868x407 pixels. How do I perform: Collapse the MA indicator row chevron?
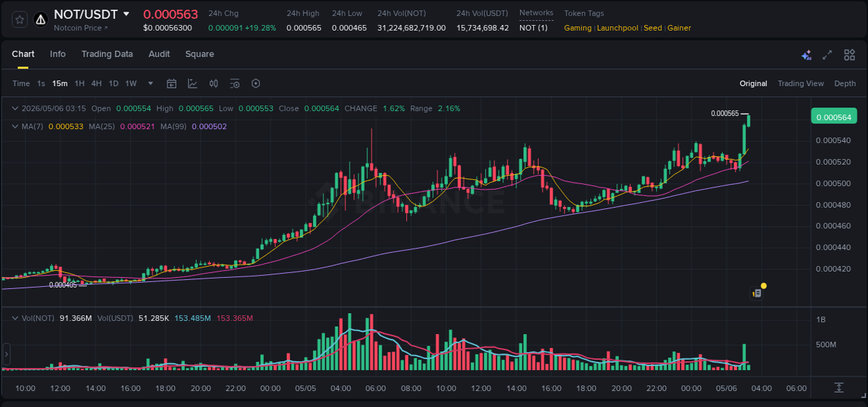(15, 126)
